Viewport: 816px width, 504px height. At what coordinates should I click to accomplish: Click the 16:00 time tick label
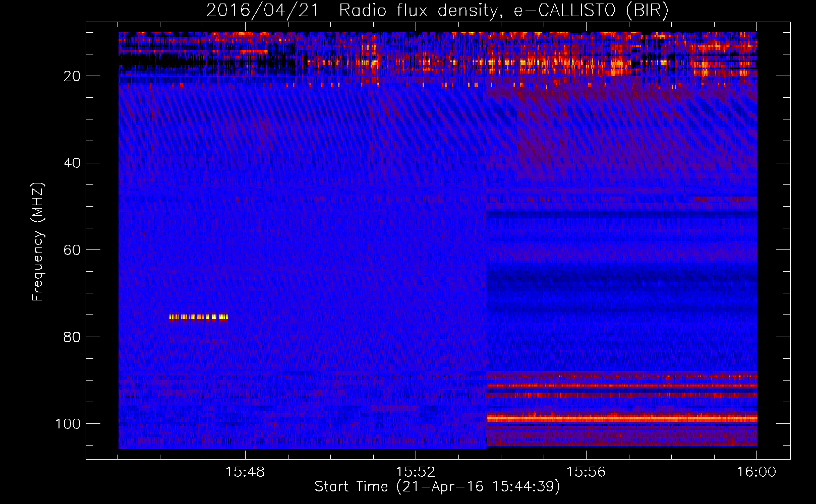[756, 472]
